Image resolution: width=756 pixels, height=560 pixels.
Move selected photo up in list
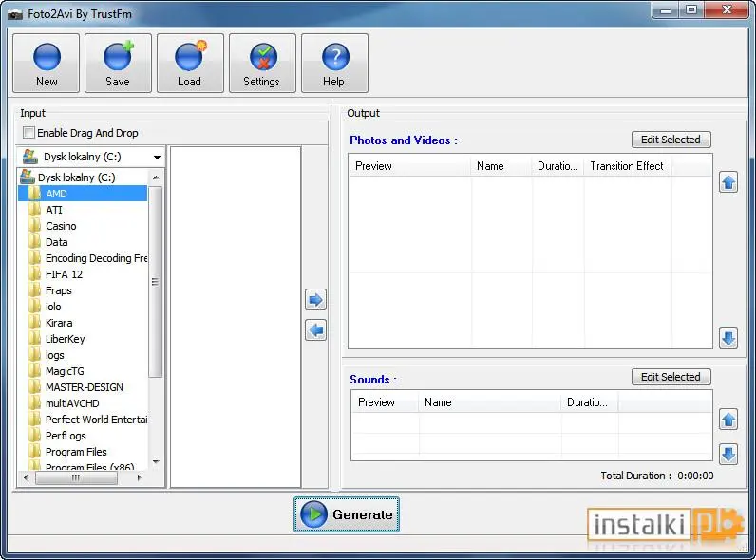pyautogui.click(x=728, y=182)
